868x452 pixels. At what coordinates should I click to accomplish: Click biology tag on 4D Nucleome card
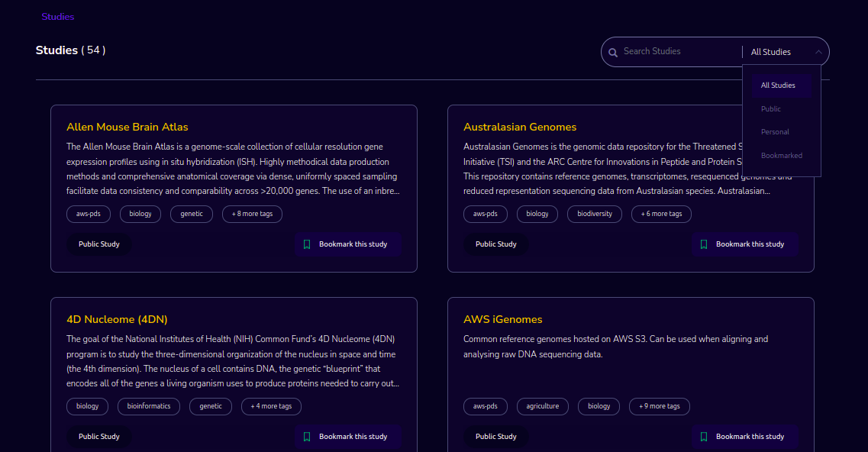pyautogui.click(x=88, y=406)
